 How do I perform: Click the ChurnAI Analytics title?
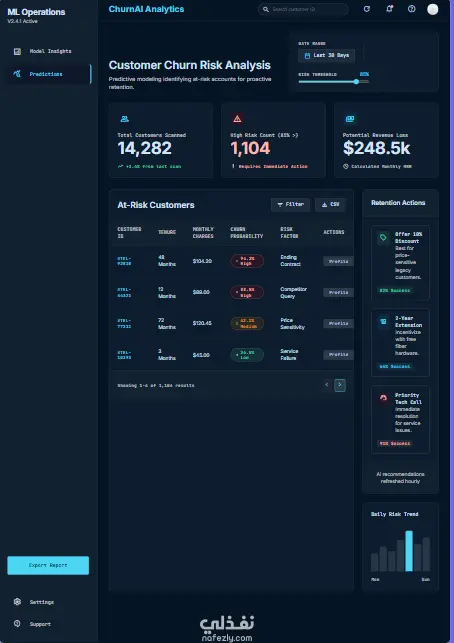[146, 9]
